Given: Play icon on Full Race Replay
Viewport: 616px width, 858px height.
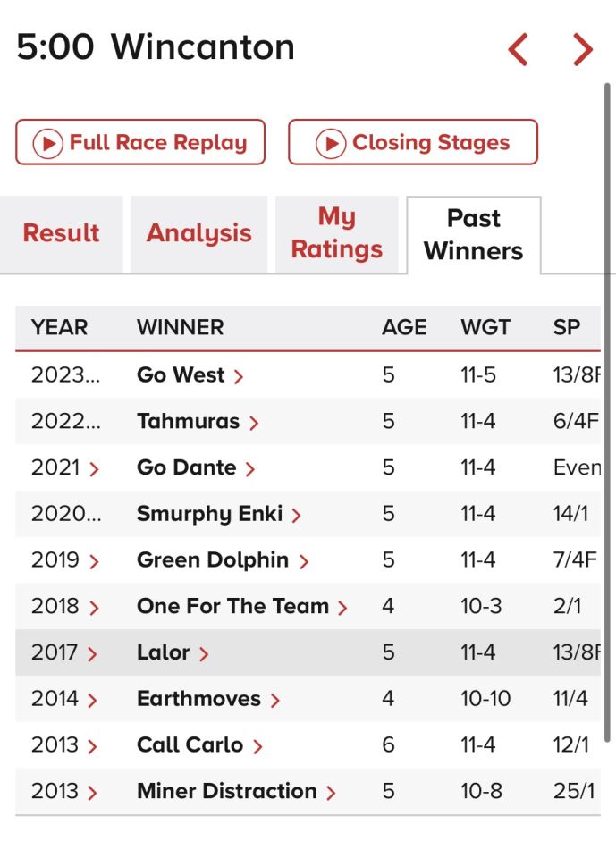Looking at the screenshot, I should click(47, 143).
